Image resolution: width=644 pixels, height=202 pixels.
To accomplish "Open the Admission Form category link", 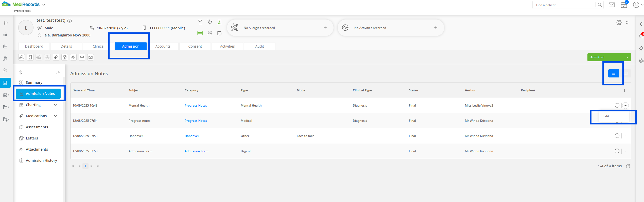I will [196, 151].
